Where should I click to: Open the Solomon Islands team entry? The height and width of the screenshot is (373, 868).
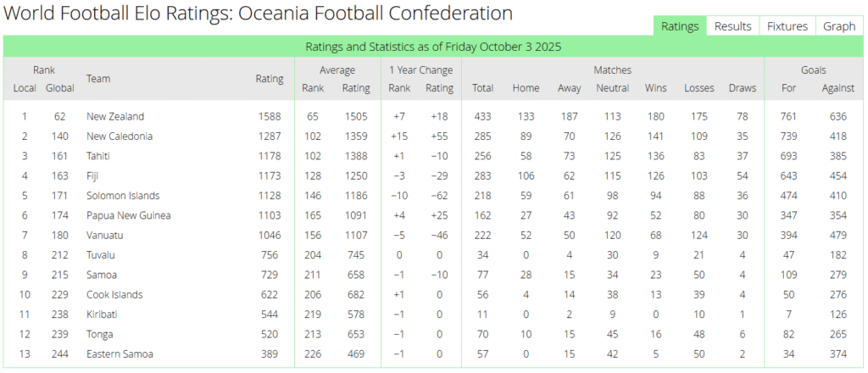[x=122, y=196]
